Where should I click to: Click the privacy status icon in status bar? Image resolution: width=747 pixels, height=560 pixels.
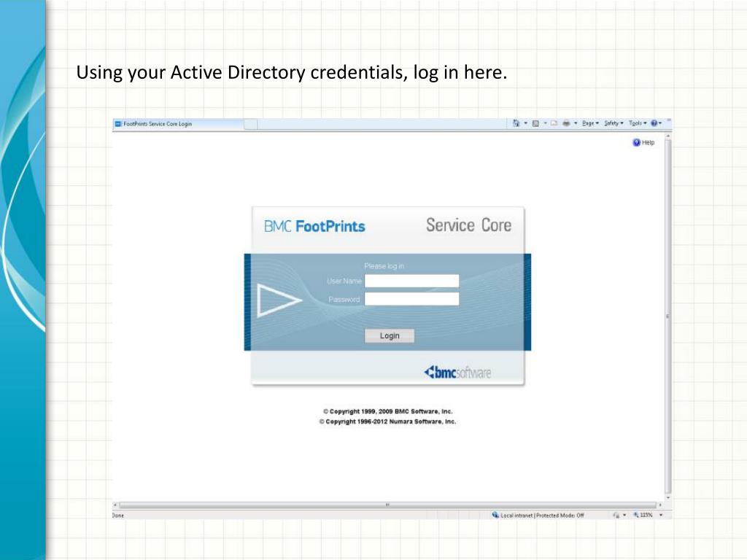point(616,516)
